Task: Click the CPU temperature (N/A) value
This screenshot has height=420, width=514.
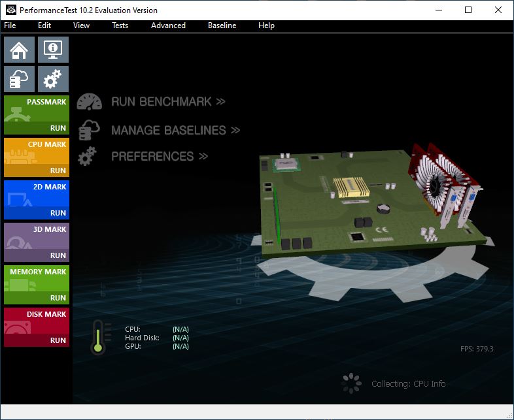Action: [180, 329]
